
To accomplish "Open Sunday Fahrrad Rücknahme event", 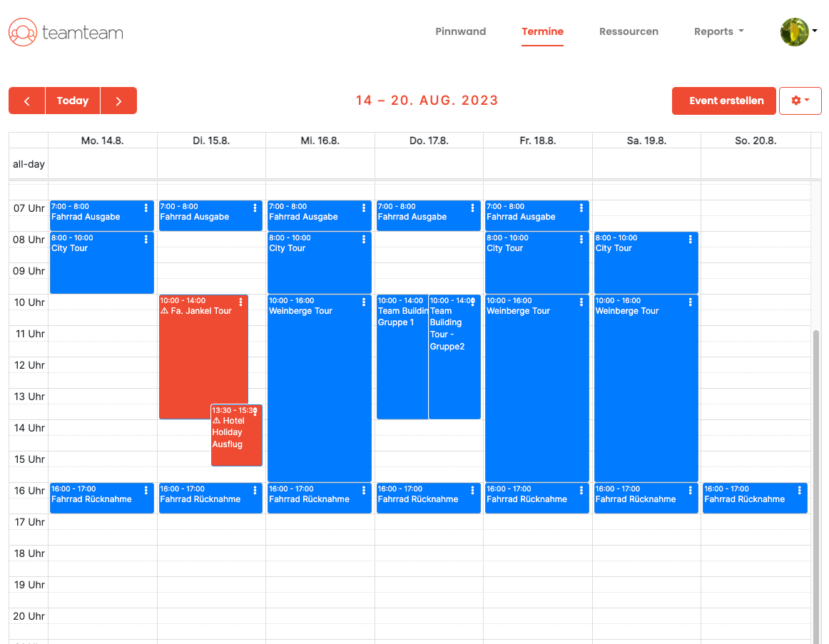I will click(755, 498).
